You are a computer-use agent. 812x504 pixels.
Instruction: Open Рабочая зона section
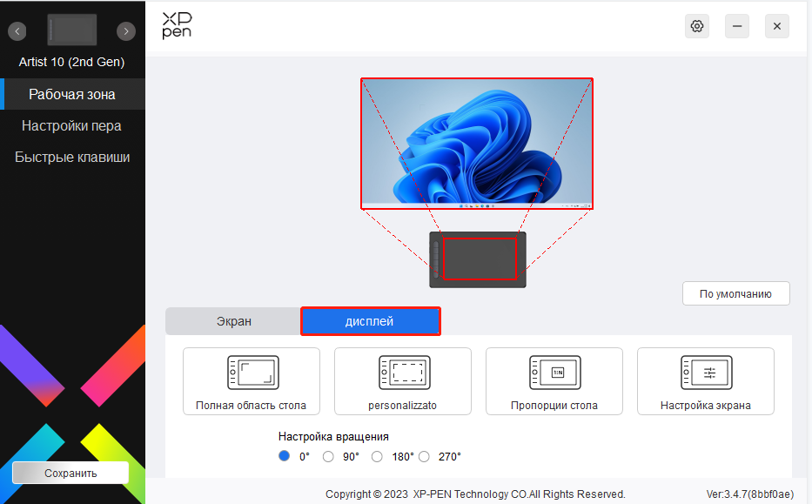pyautogui.click(x=72, y=94)
